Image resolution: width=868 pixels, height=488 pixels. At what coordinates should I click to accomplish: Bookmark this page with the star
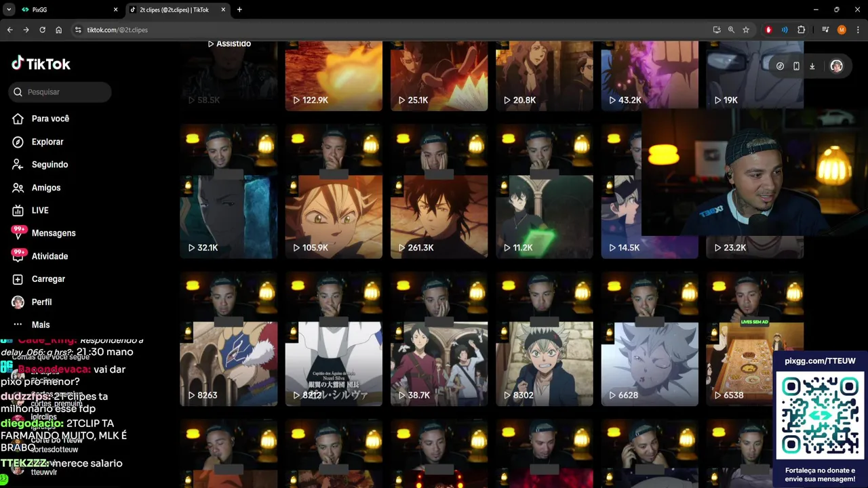pos(746,30)
